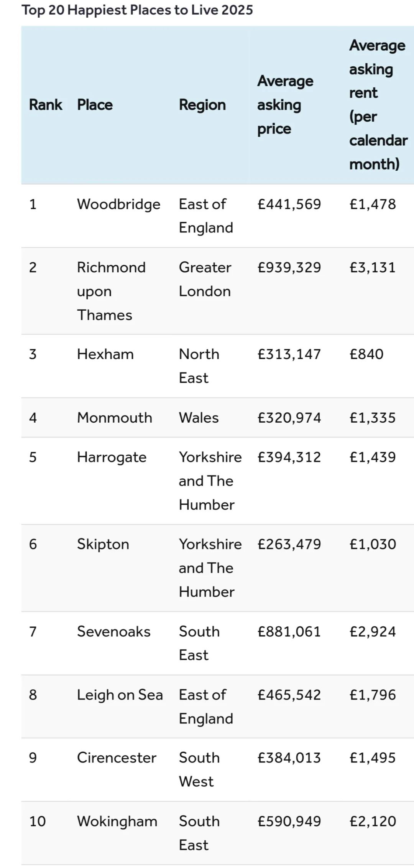Screen dimensions: 414x868
Task: Select the Hexham place cell
Action: point(105,354)
